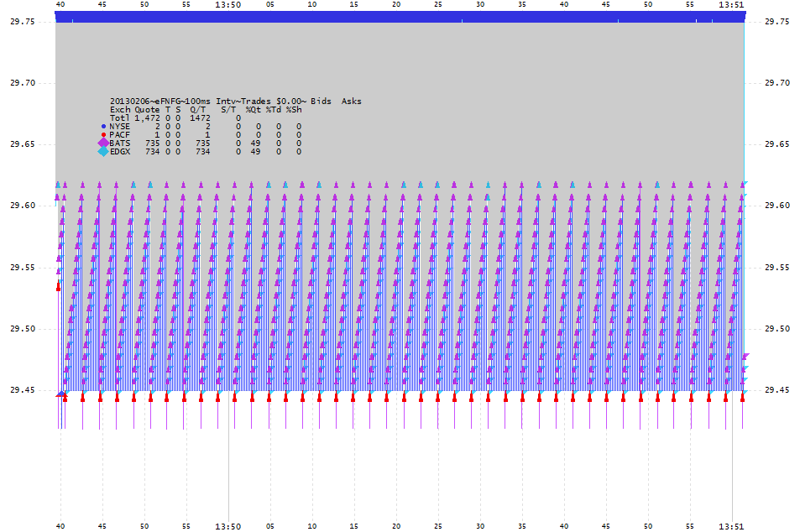800x532 pixels.
Task: Click the PACF red dot legend marker
Action: pyautogui.click(x=103, y=134)
